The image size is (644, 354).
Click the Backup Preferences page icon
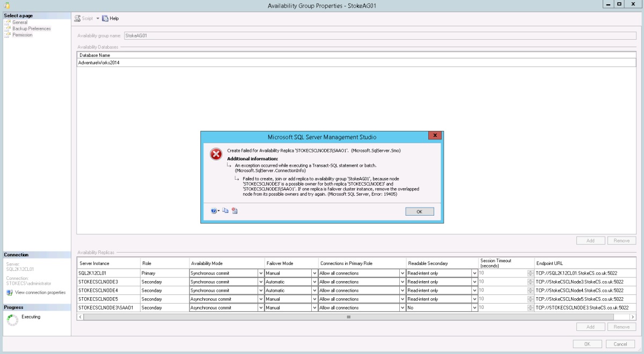[8, 28]
